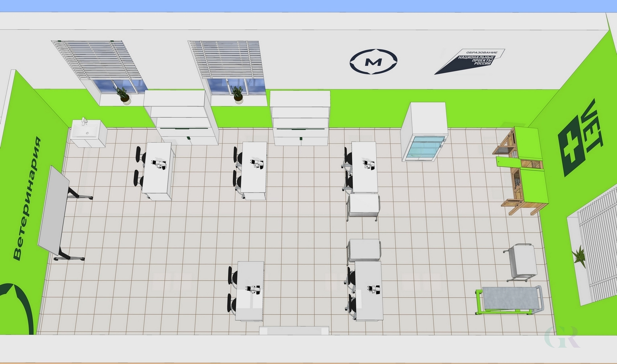The image size is (617, 364).
Task: Click the VET green cross logo
Action: point(579,140)
